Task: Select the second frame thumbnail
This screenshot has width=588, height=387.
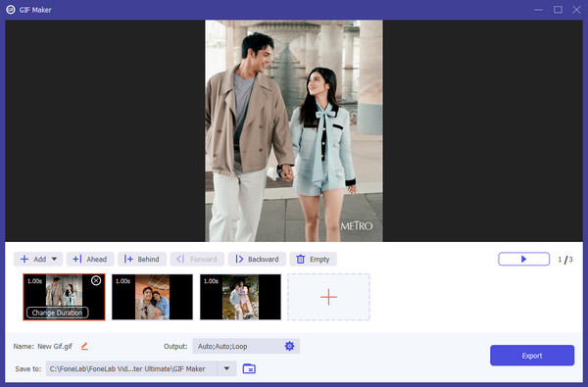Action: (152, 297)
